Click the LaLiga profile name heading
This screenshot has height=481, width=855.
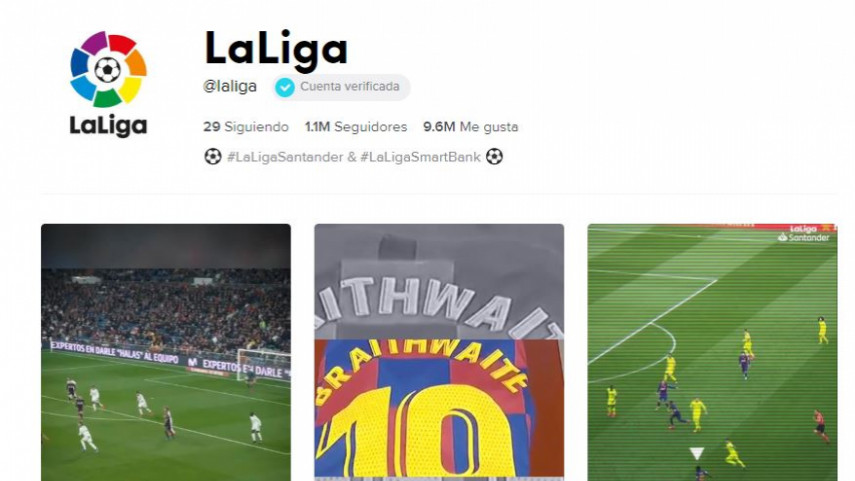coord(276,50)
